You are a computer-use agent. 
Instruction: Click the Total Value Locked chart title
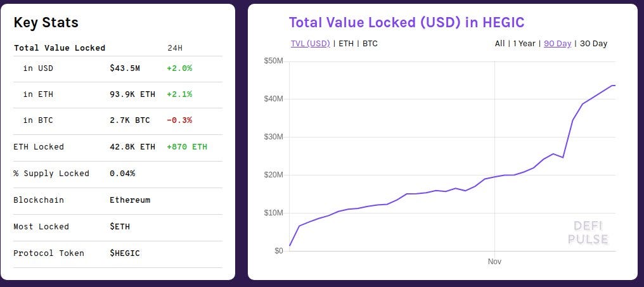coord(406,22)
